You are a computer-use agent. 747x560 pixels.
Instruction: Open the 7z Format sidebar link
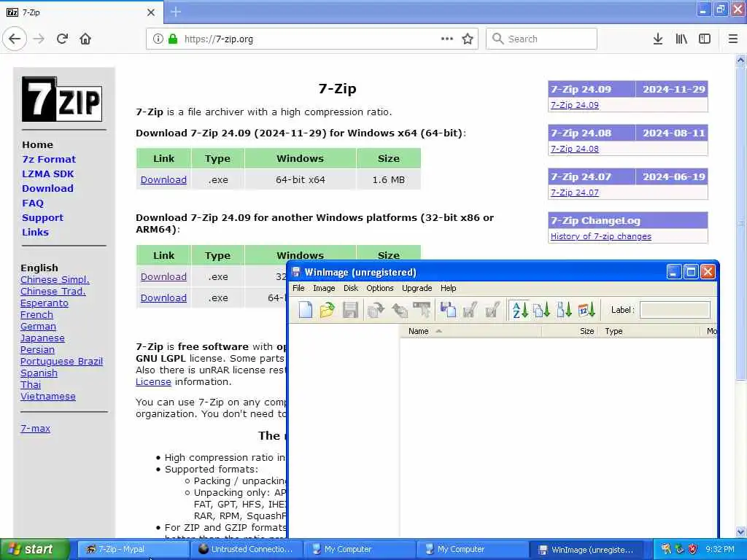pos(49,160)
